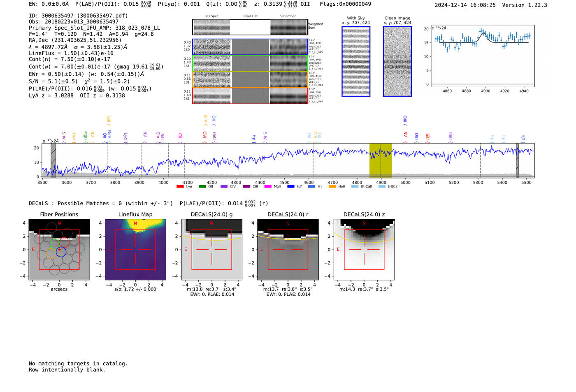Click the blue fiber circle in Fiber Positions

(61, 252)
